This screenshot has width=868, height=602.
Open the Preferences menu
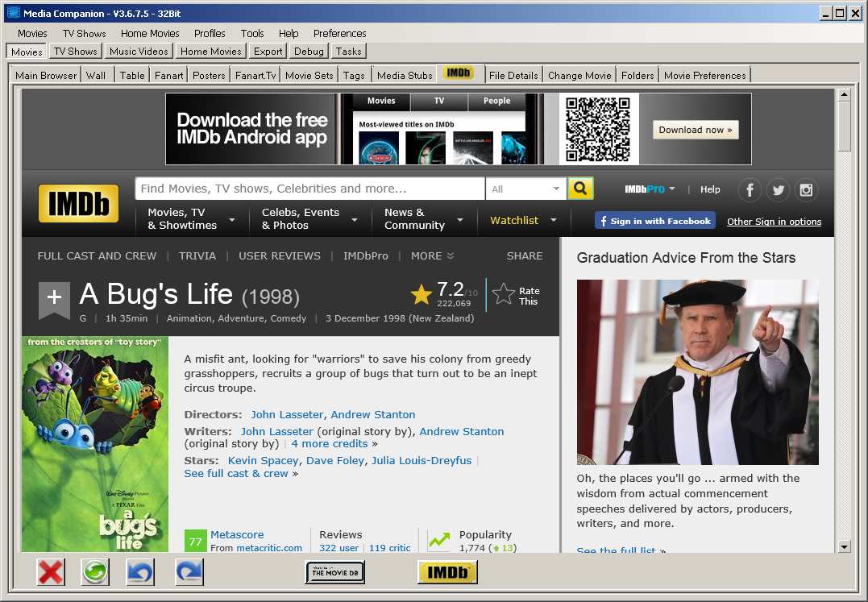[340, 33]
